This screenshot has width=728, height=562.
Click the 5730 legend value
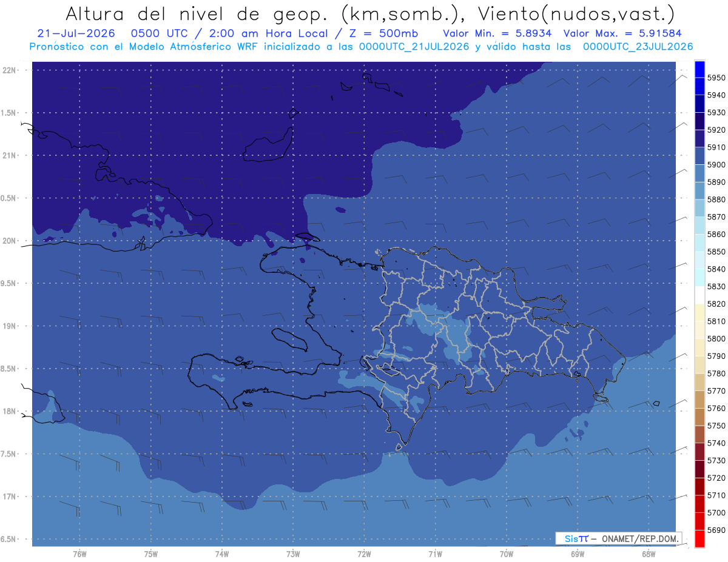716,461
